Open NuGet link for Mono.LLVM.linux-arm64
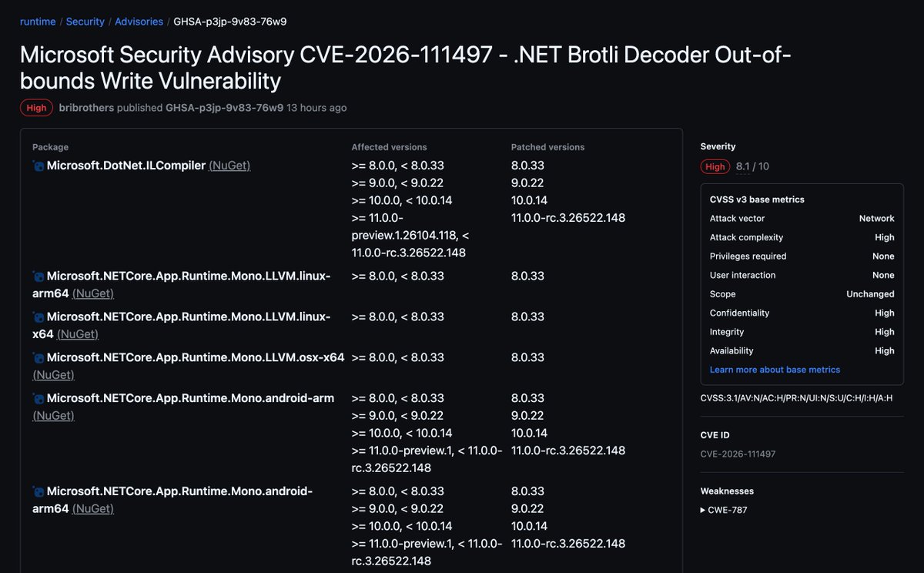Image resolution: width=924 pixels, height=573 pixels. [93, 293]
